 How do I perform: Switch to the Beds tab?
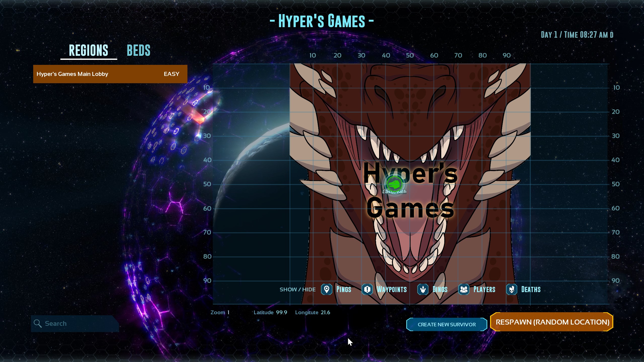tap(139, 50)
